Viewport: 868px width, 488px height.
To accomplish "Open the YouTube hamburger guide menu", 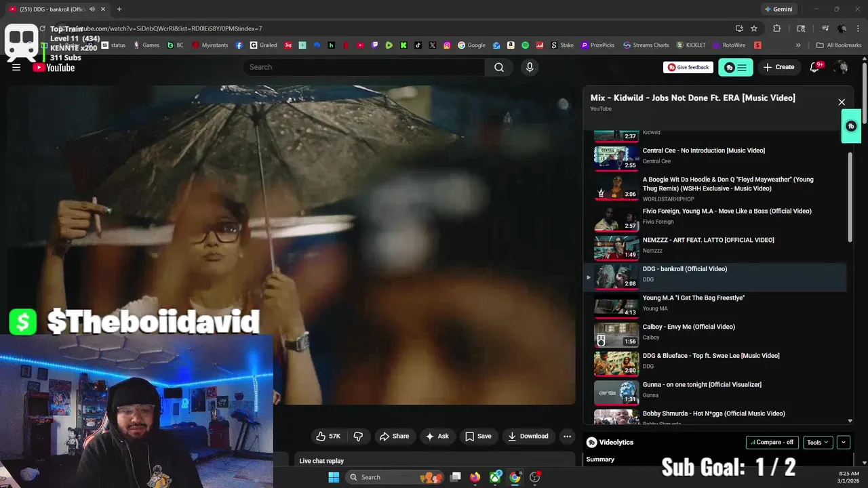I will coord(16,67).
